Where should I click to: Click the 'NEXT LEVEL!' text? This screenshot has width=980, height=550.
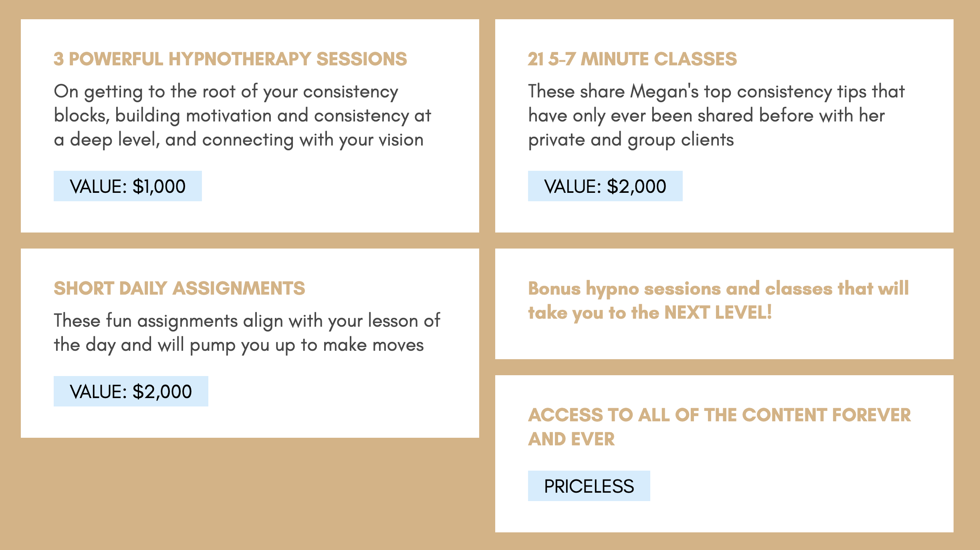pyautogui.click(x=718, y=312)
